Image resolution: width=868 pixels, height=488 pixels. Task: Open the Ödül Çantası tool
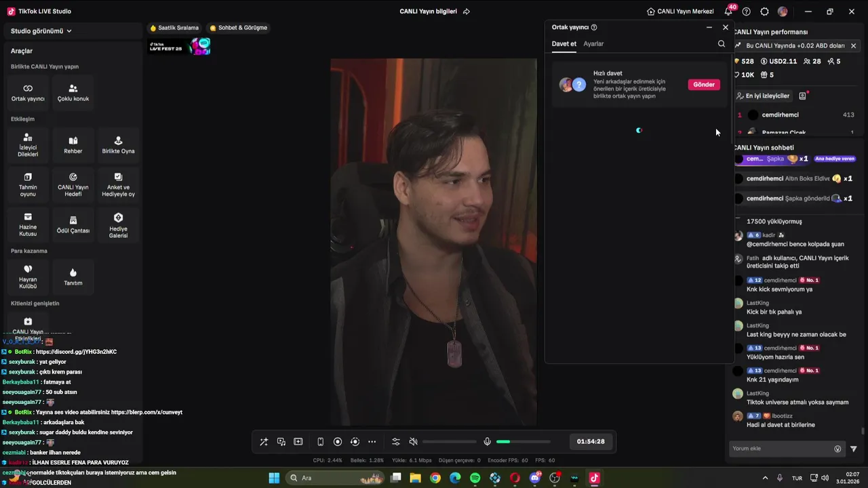(x=73, y=225)
